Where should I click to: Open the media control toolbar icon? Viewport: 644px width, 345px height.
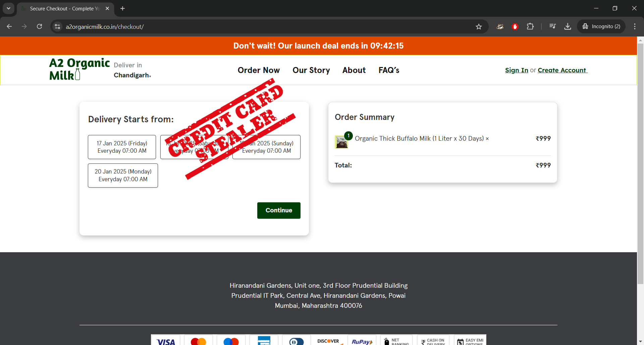tap(552, 26)
